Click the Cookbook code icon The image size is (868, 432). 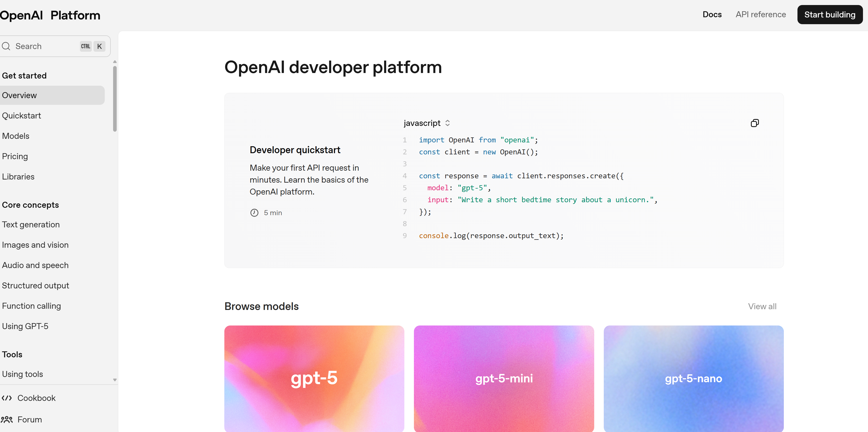tap(7, 398)
